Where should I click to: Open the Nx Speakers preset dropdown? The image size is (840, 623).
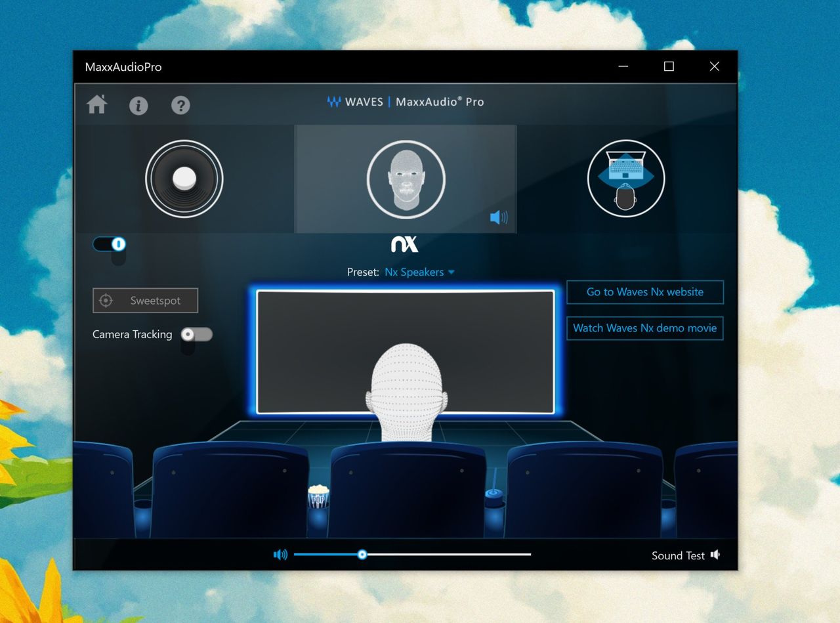tap(420, 272)
